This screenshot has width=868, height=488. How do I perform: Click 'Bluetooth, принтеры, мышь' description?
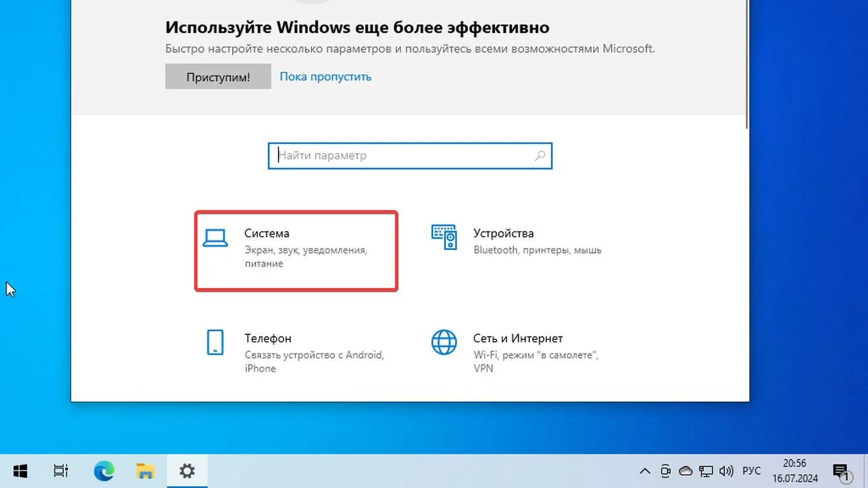[538, 250]
